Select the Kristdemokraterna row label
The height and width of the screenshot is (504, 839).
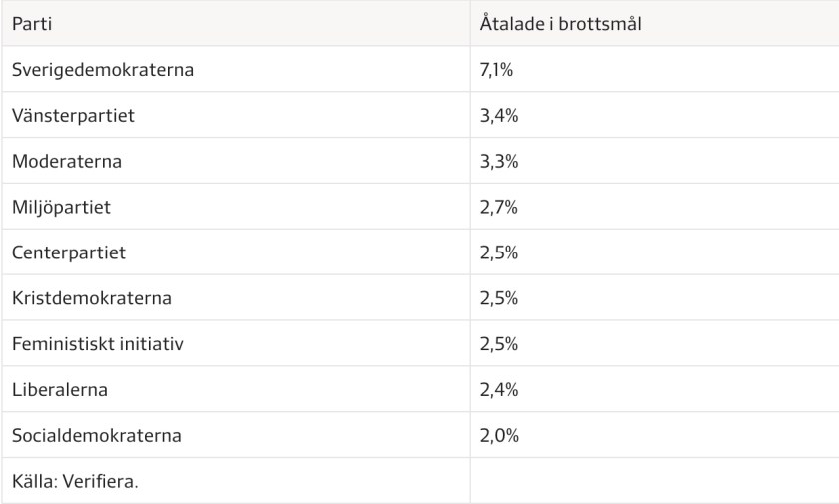[92, 298]
